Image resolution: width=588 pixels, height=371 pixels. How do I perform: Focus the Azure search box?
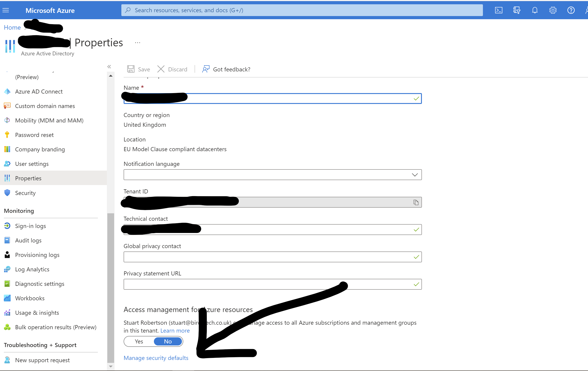point(302,10)
